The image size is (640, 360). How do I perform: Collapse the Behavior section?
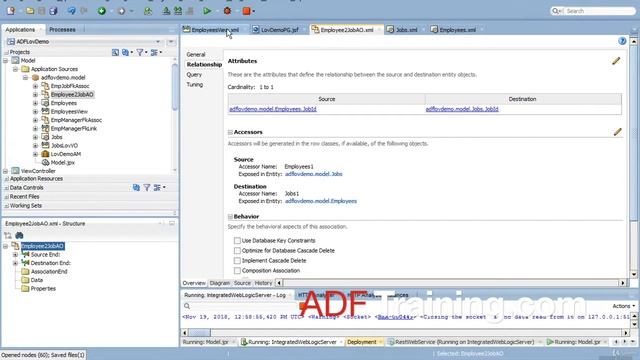click(230, 217)
